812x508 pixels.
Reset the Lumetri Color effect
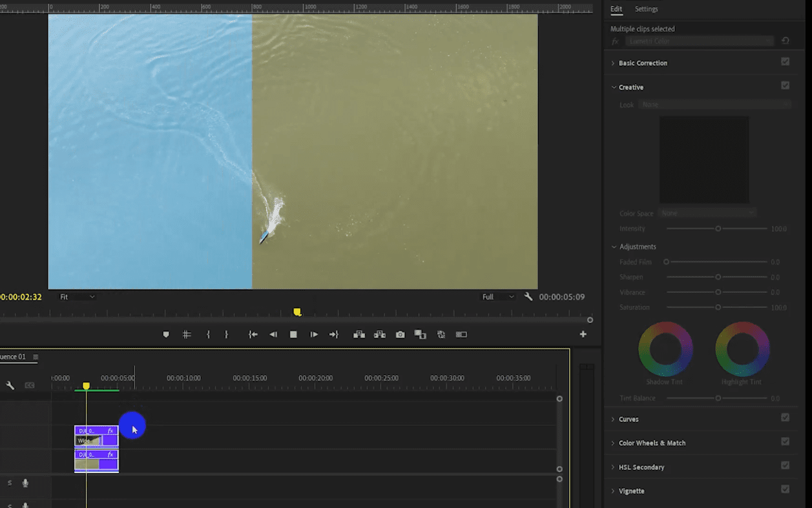[786, 41]
